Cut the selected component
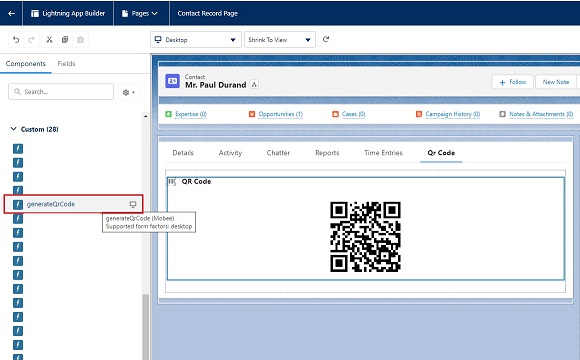 49,40
